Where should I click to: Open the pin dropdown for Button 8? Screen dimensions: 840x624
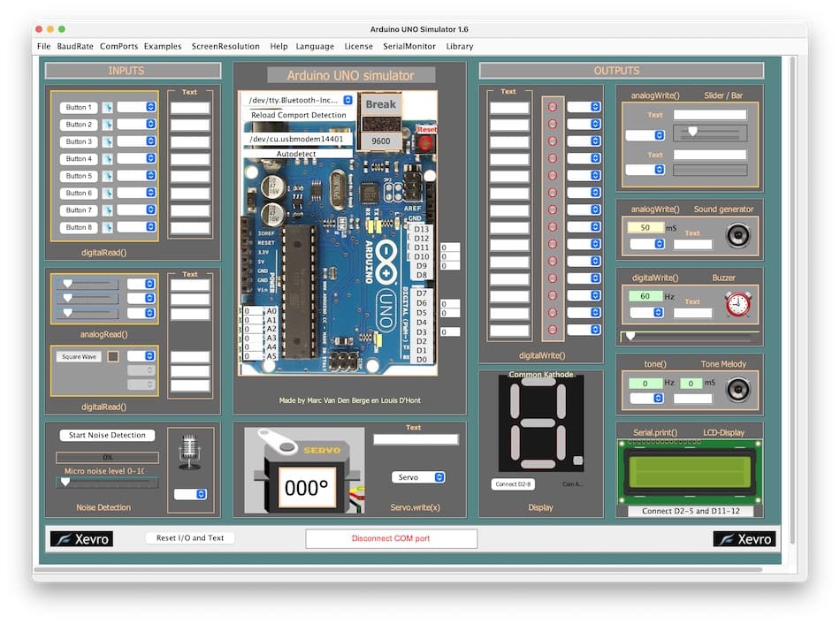point(136,227)
